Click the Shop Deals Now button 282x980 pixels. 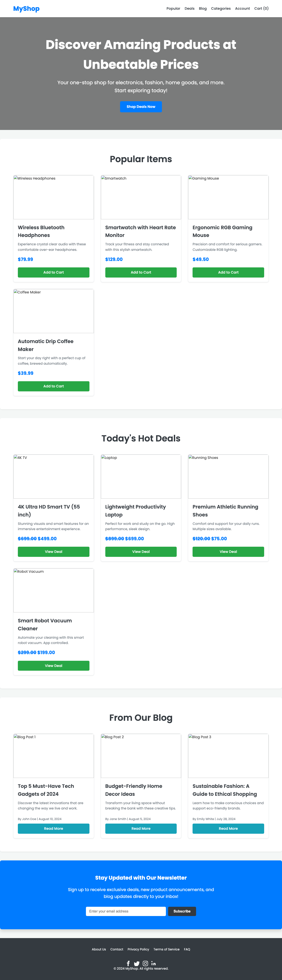pos(141,107)
